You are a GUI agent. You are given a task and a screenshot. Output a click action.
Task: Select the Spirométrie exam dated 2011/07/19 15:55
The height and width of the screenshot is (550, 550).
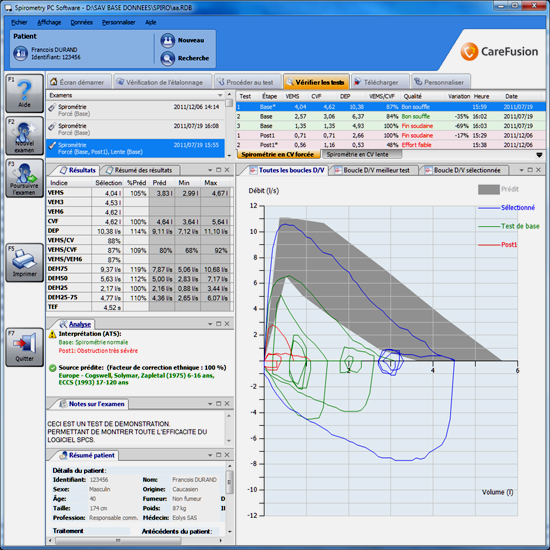coord(135,148)
